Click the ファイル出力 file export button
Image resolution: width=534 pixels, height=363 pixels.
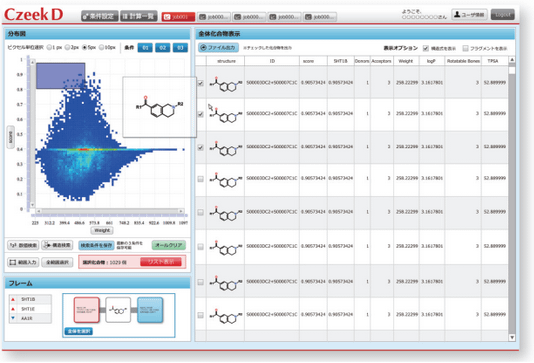coord(218,48)
